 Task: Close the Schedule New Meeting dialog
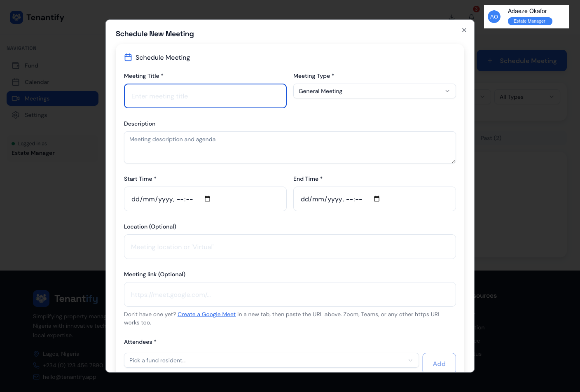click(x=464, y=30)
